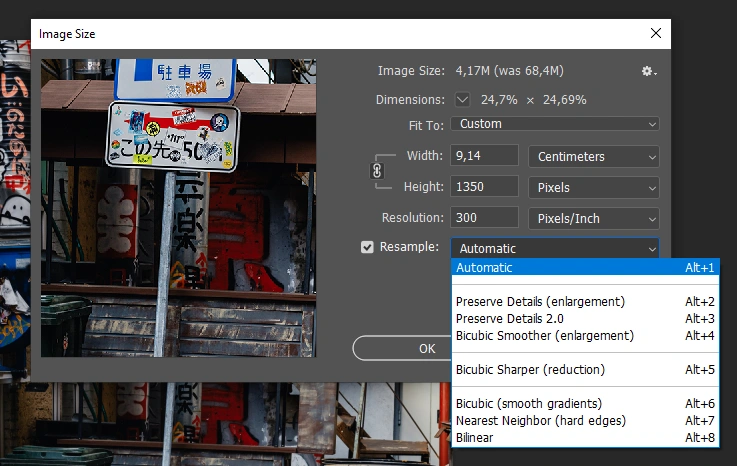Pick Nearest Neighbor (hard edges)
737x466 pixels.
point(585,420)
